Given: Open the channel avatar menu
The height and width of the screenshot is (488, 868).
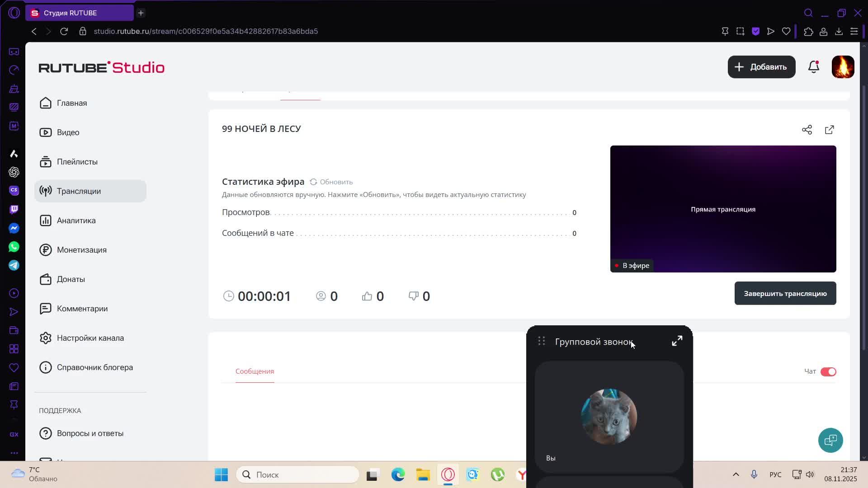Looking at the screenshot, I should (x=843, y=67).
